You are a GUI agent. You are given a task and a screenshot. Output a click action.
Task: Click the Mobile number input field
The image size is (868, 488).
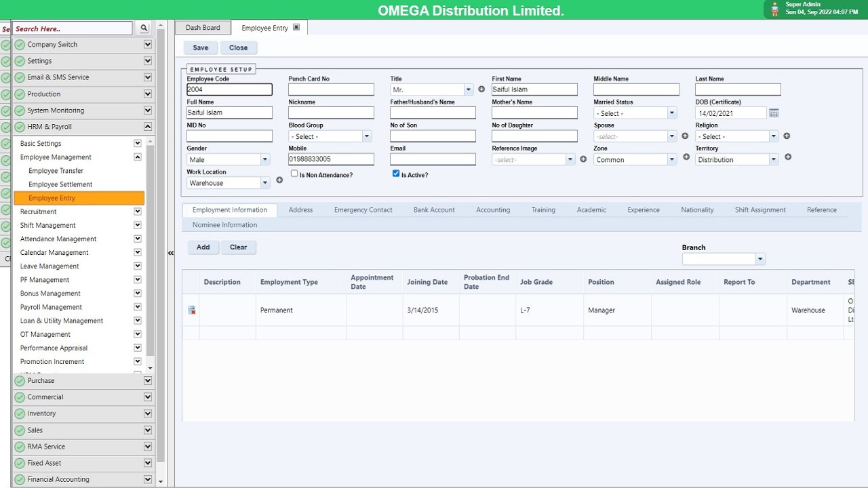point(331,159)
